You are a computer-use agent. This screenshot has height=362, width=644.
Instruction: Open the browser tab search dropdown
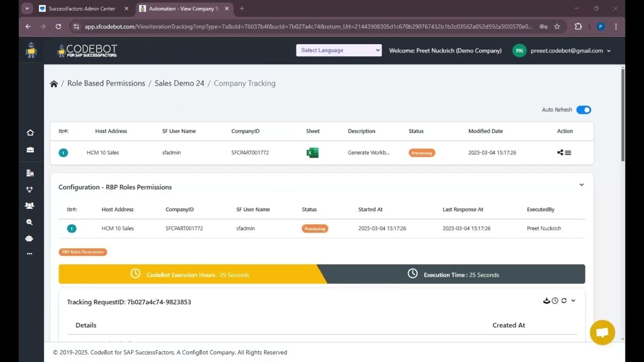click(27, 9)
